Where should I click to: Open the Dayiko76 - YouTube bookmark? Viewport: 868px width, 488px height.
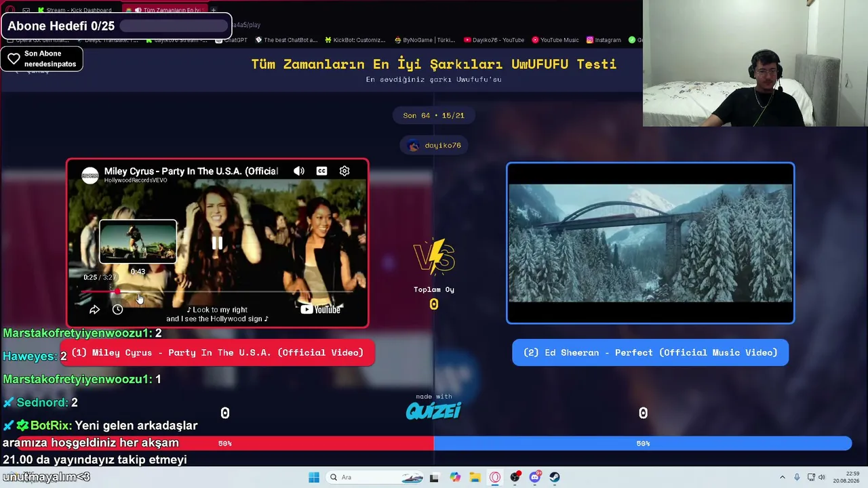click(494, 40)
